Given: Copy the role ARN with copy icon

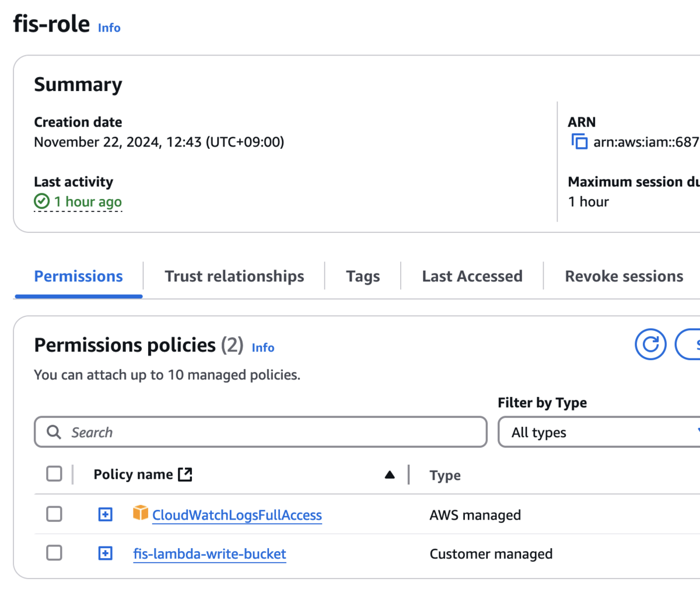Looking at the screenshot, I should point(579,141).
